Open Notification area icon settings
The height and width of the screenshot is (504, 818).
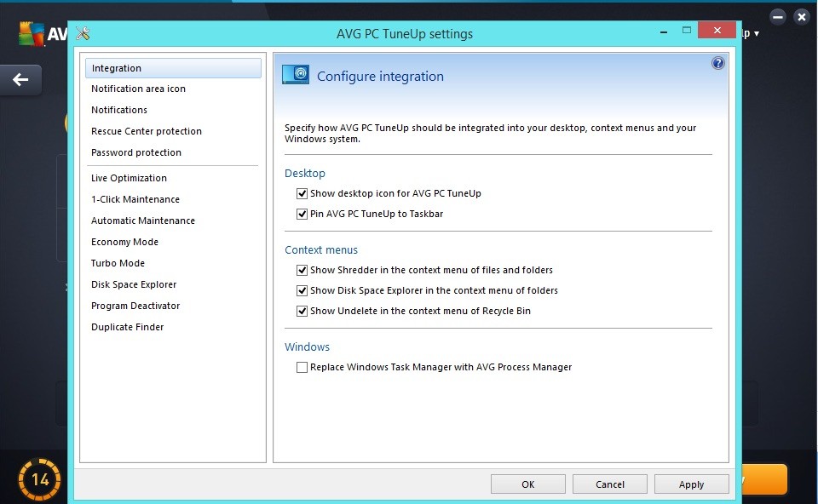(x=138, y=89)
